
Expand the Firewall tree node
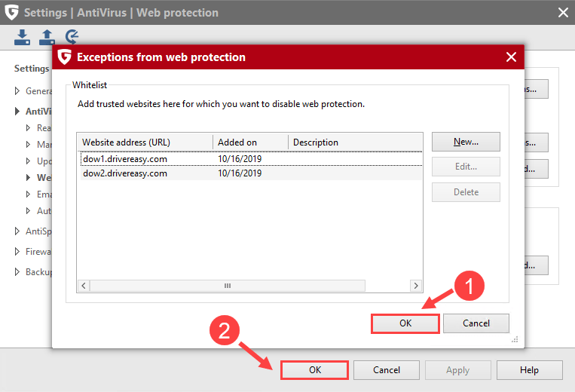[18, 252]
